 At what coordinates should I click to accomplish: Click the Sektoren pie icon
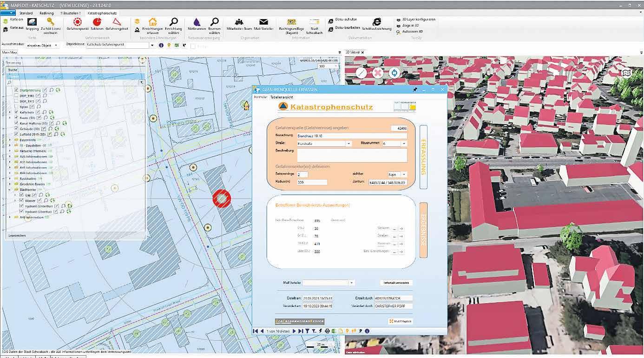pos(97,22)
